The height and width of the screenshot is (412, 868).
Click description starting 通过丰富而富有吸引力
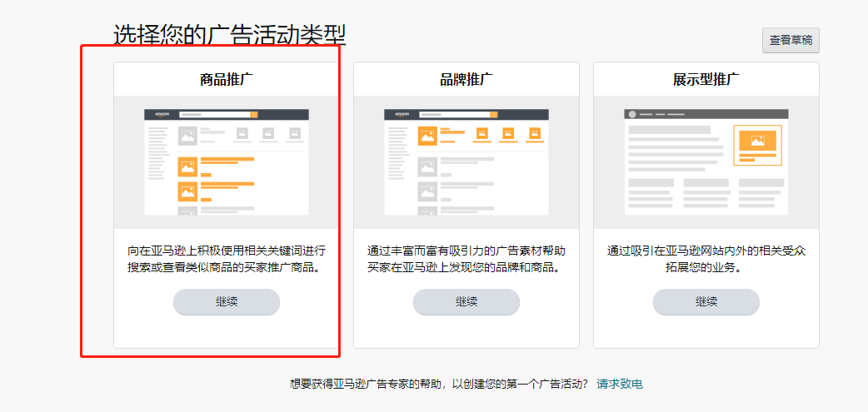[x=466, y=260]
